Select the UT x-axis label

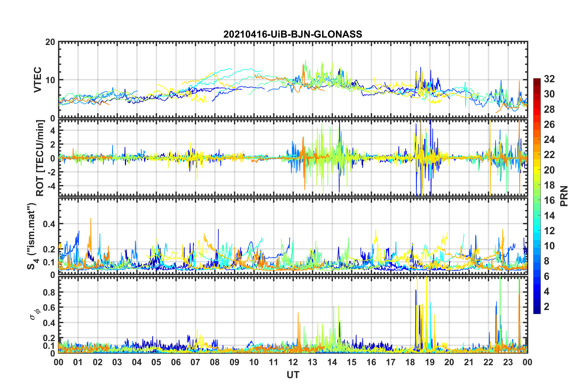click(293, 374)
